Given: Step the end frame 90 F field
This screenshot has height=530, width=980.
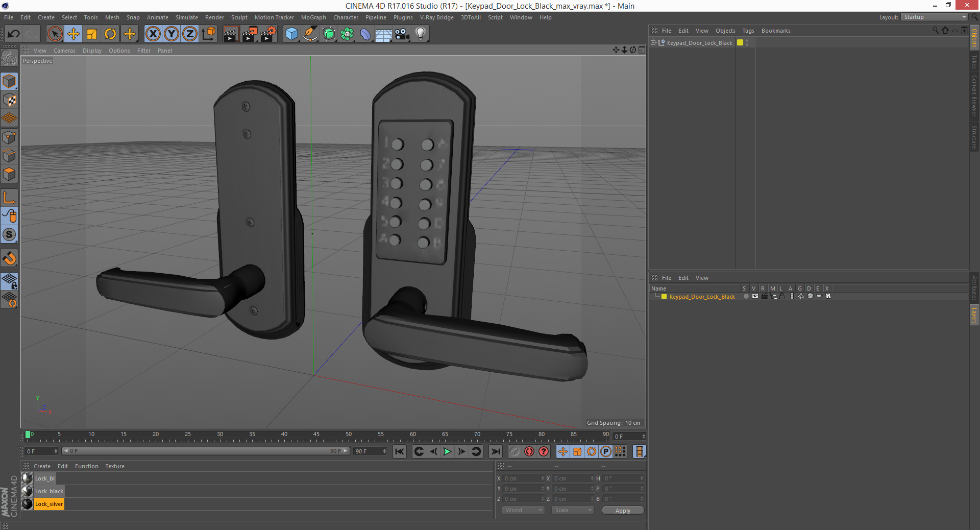Looking at the screenshot, I should (x=371, y=451).
